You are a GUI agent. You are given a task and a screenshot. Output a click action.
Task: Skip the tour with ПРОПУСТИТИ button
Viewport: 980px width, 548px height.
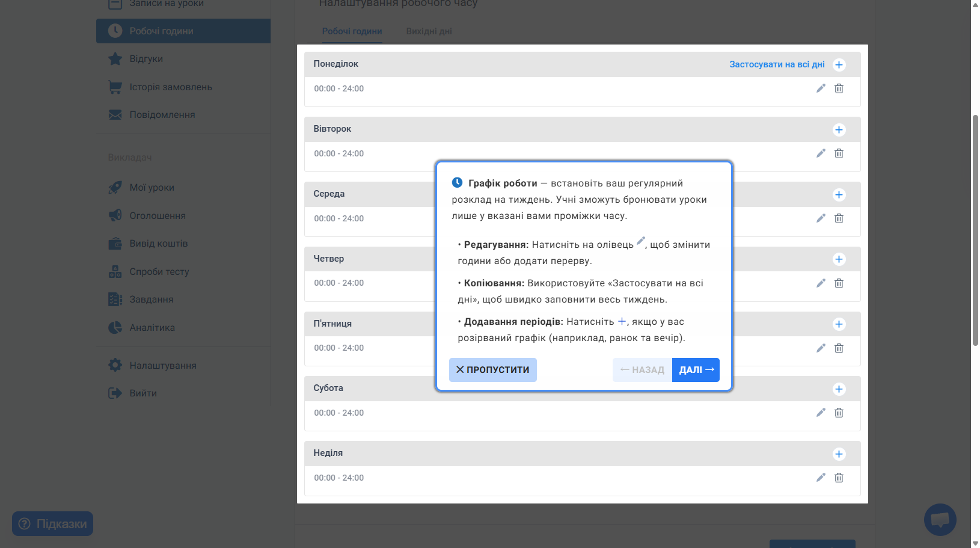coord(493,370)
